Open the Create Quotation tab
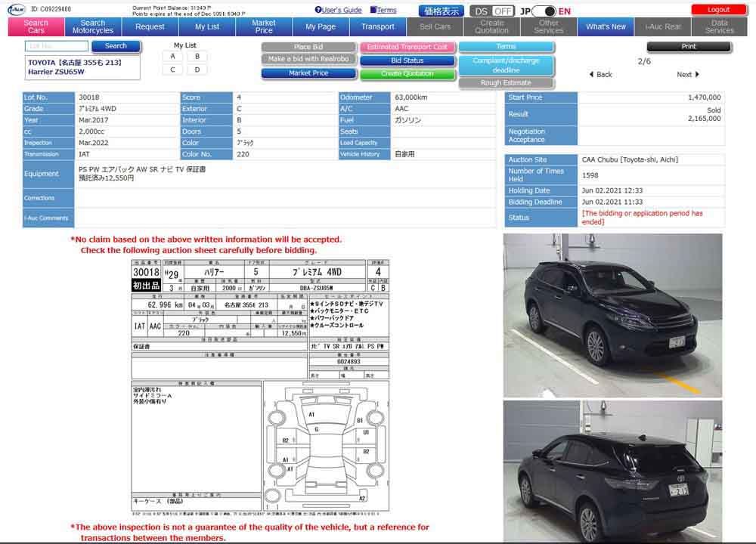Screen dimensions: 756x544 point(492,26)
